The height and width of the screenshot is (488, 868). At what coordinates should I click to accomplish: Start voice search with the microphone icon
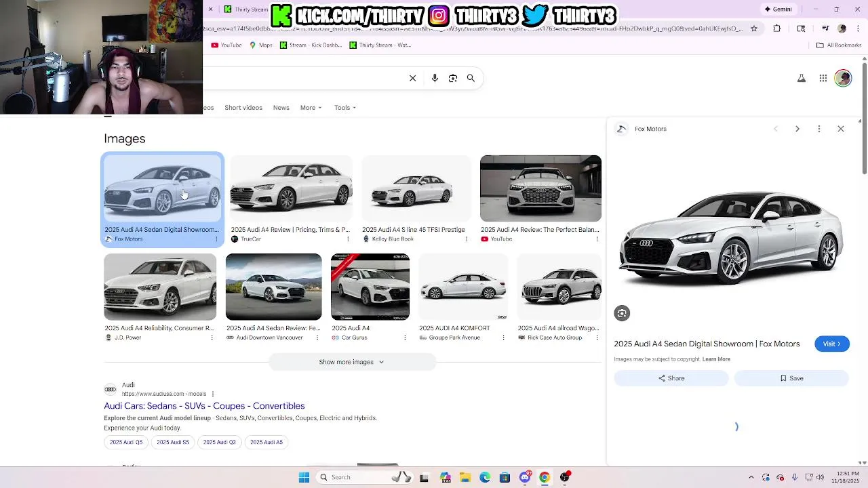[435, 78]
